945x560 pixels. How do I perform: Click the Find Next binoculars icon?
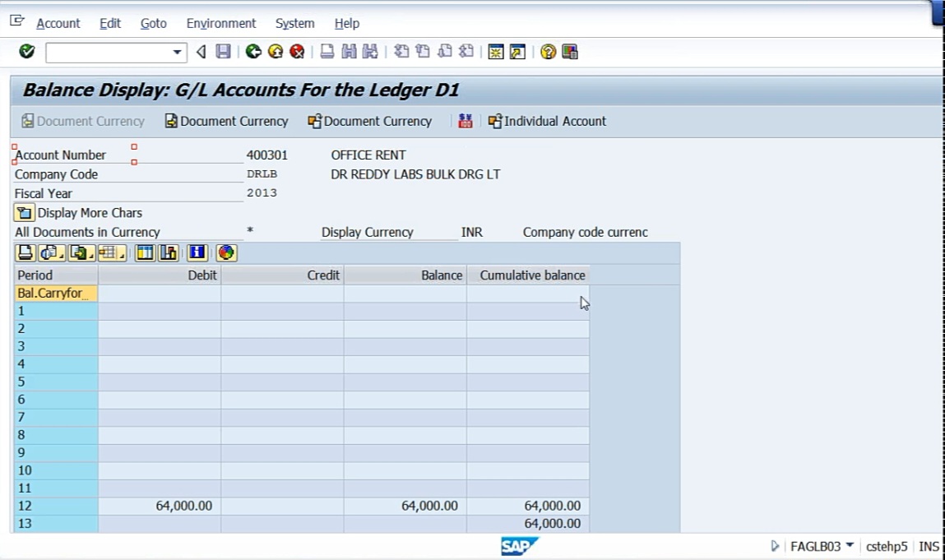coord(370,52)
